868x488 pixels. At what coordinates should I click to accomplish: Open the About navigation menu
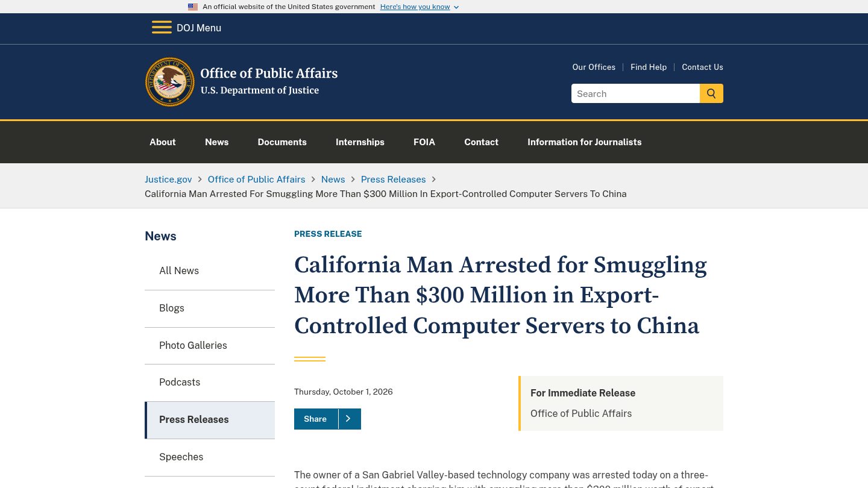pos(163,142)
